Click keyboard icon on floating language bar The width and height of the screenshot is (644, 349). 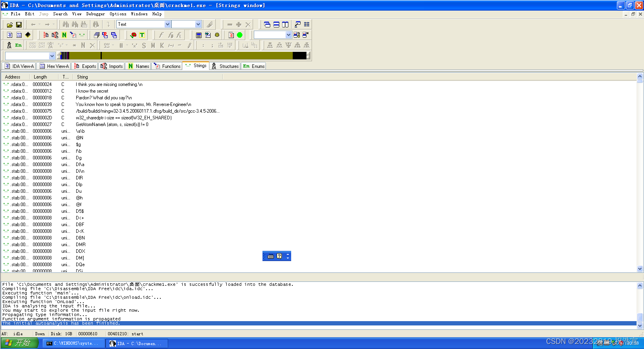pyautogui.click(x=271, y=256)
